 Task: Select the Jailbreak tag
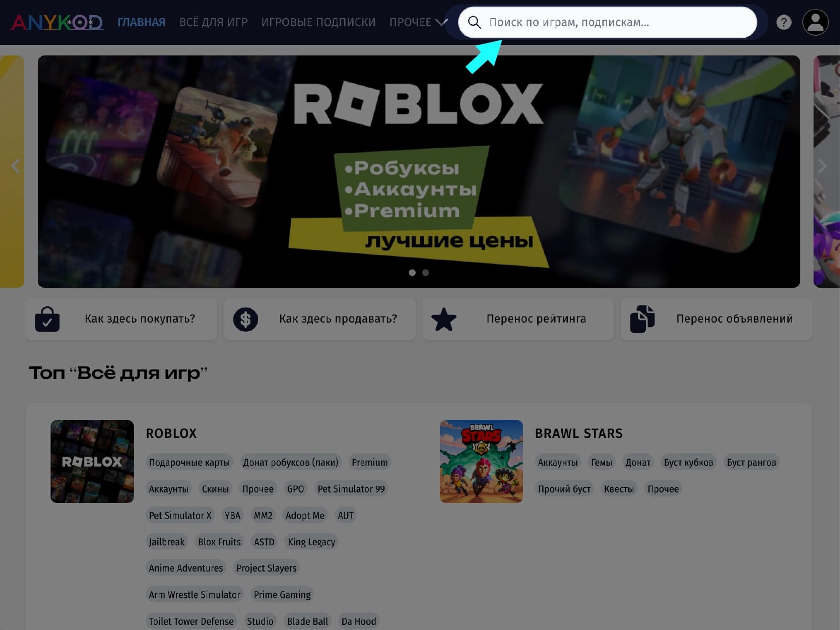pos(167,542)
